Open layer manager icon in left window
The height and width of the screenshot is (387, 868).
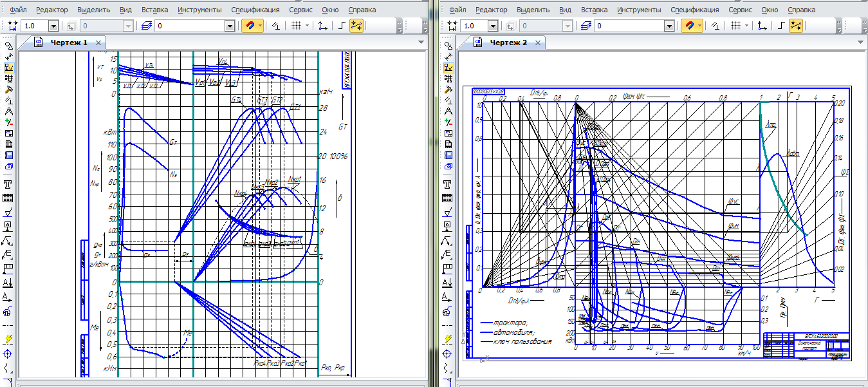click(146, 26)
